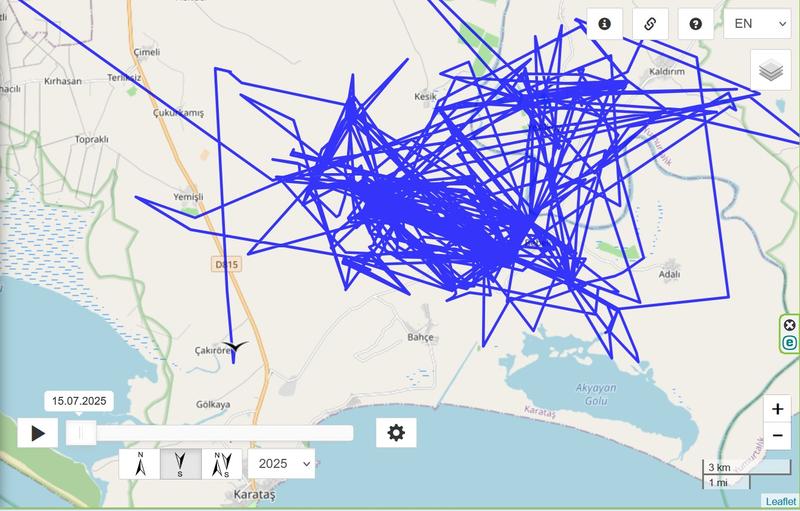Open the Leaflet attribution link
800x511 pixels.
click(780, 501)
